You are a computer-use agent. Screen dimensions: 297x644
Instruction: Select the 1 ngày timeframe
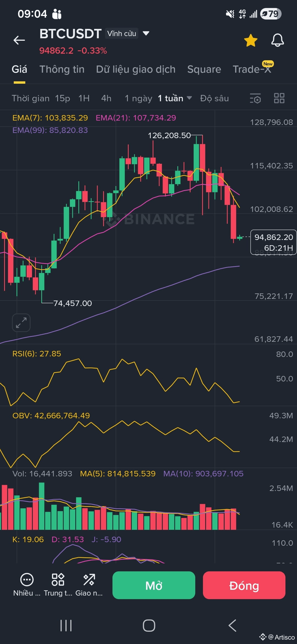click(x=138, y=98)
